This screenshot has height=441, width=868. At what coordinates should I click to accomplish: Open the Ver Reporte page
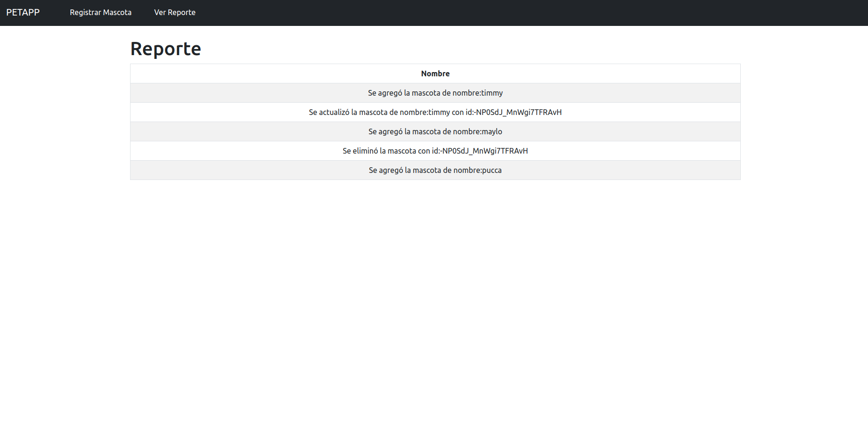[x=175, y=12]
